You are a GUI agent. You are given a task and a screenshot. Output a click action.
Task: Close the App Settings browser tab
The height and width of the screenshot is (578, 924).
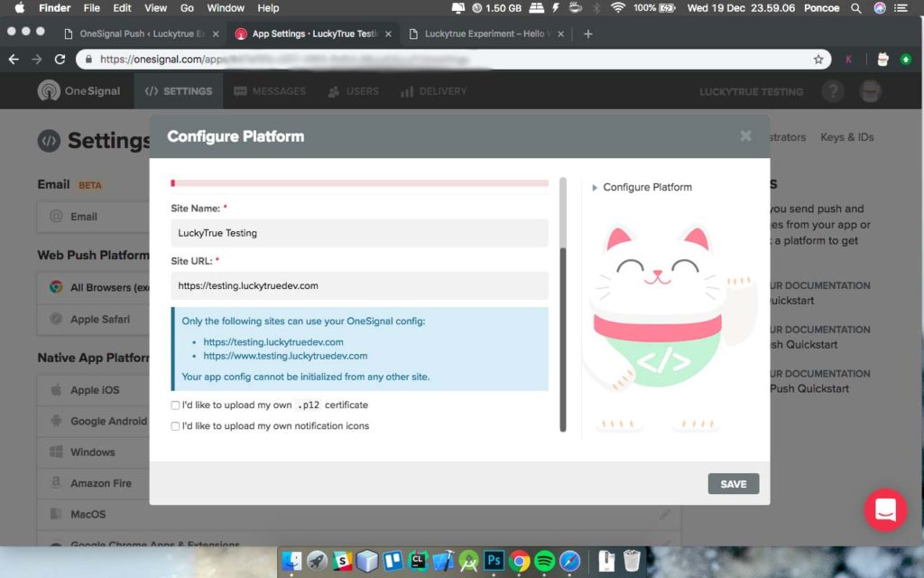(388, 33)
